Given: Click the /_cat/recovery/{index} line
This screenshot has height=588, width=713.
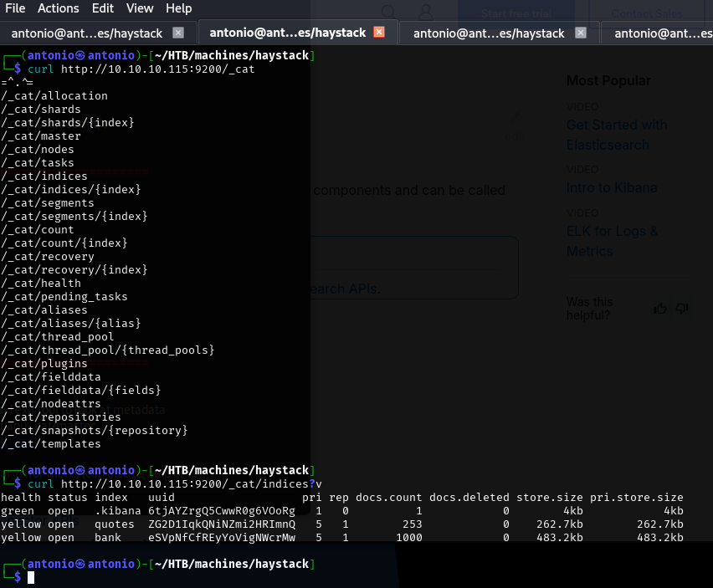Looking at the screenshot, I should click(74, 270).
